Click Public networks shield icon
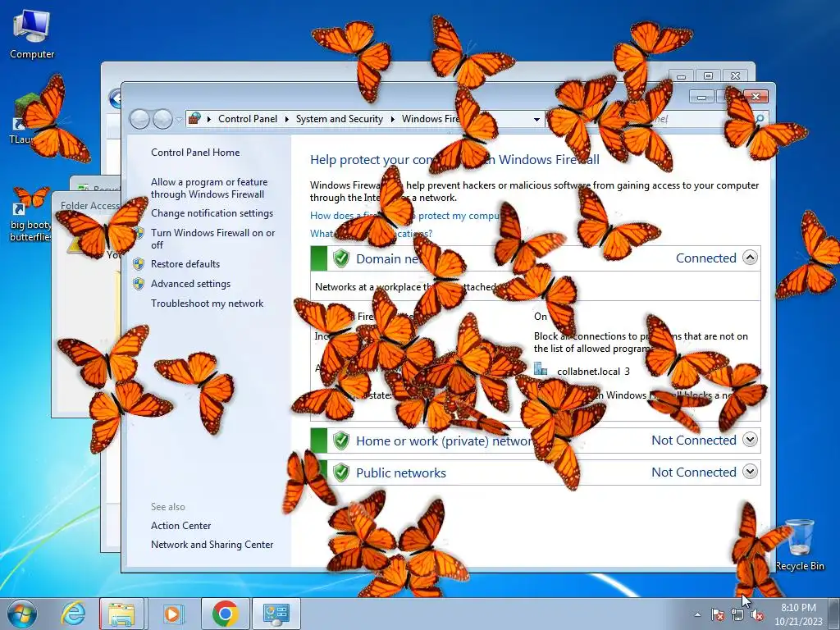This screenshot has height=630, width=840. [x=341, y=472]
